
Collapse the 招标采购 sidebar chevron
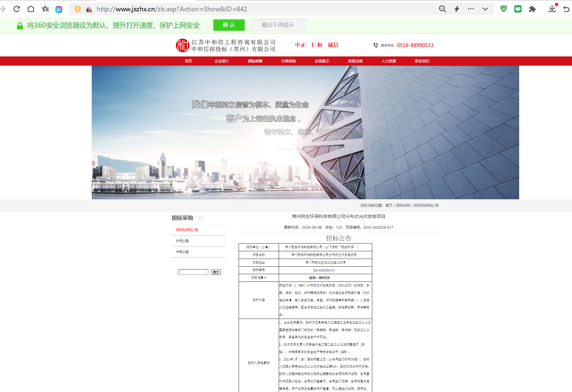click(201, 219)
